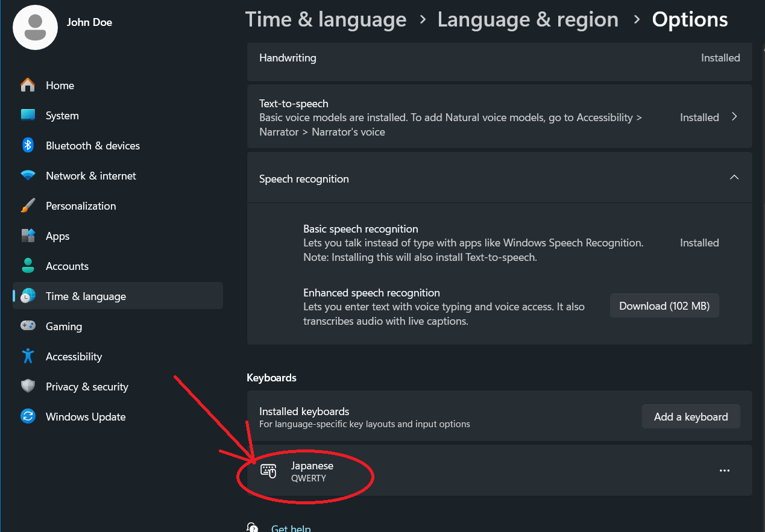Click the Home house icon

click(x=28, y=86)
